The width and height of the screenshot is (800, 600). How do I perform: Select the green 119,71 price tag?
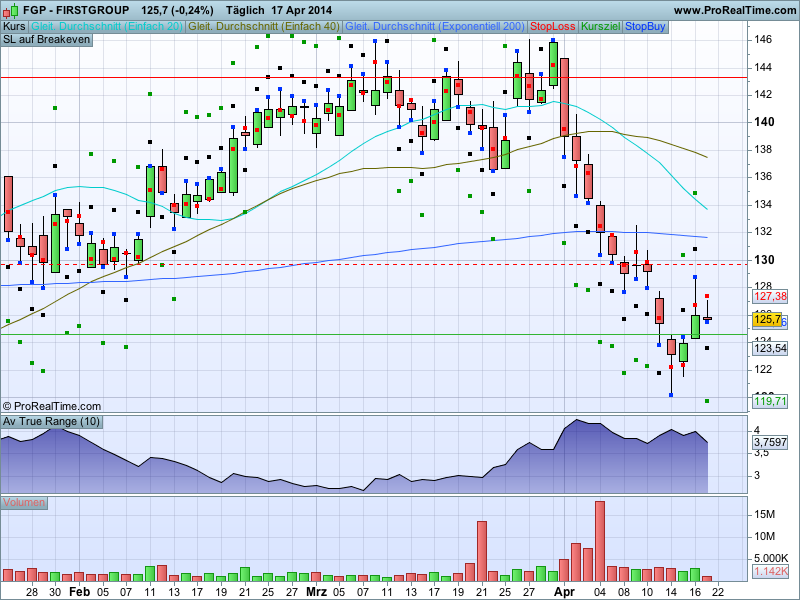[770, 401]
